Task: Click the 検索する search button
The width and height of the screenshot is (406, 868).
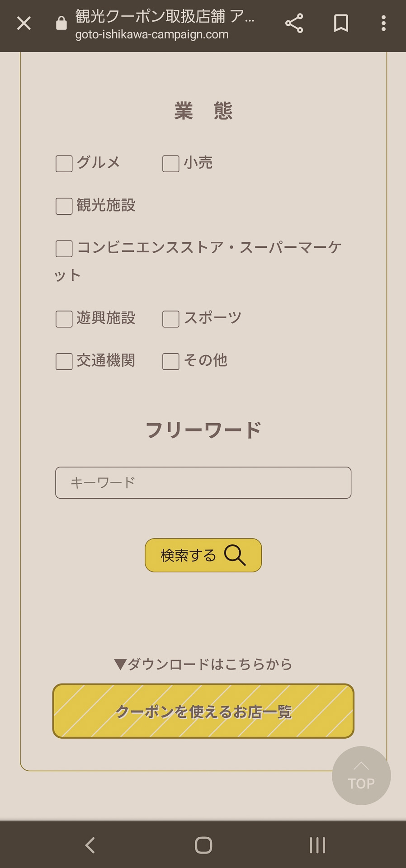Action: pyautogui.click(x=203, y=555)
